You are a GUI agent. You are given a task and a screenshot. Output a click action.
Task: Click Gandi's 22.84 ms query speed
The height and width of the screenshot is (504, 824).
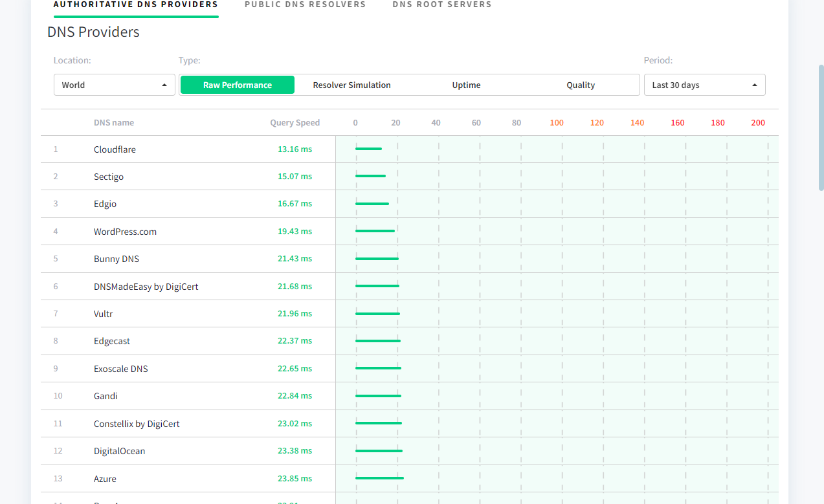[295, 396]
